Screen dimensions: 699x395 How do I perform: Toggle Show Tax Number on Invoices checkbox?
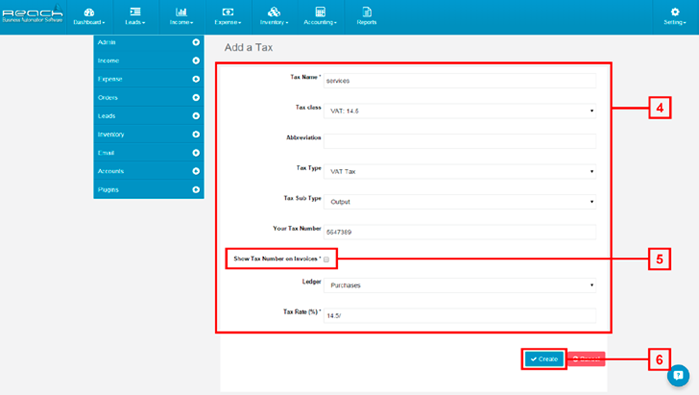pos(326,259)
